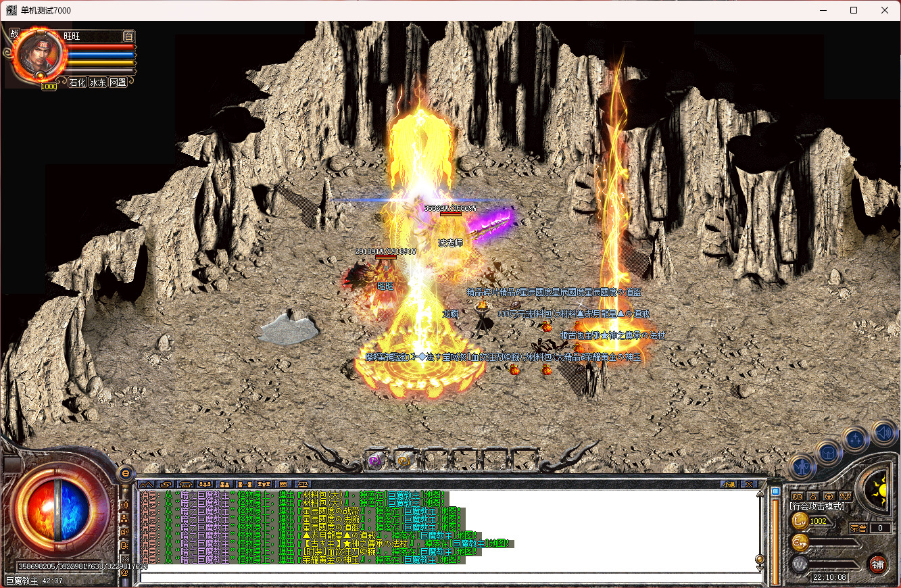Click the tall orange vertical gauge bar
The width and height of the screenshot is (901, 588).
[x=775, y=543]
